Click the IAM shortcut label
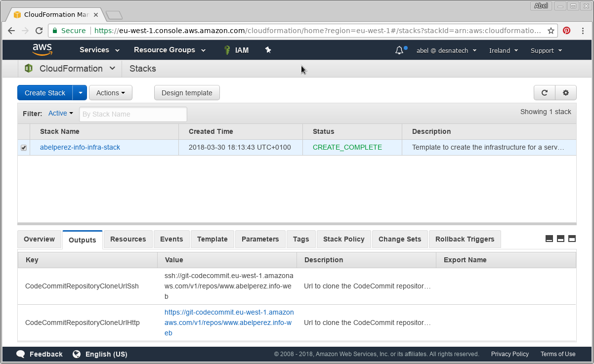The width and height of the screenshot is (594, 364). coord(242,50)
